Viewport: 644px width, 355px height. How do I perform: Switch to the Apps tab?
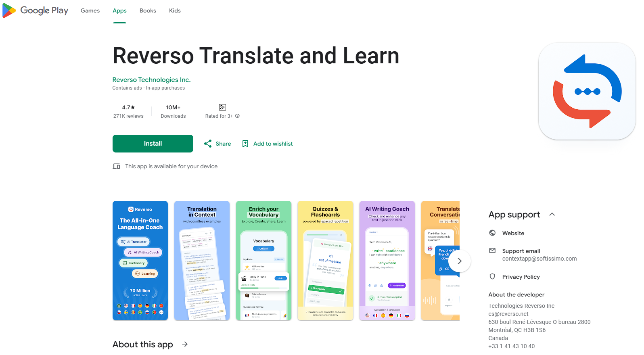tap(119, 10)
